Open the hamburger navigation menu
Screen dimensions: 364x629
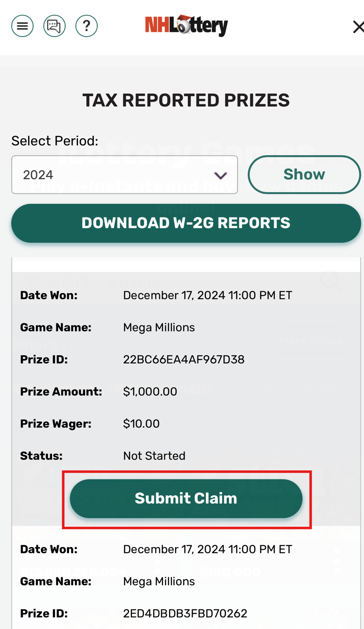[x=22, y=25]
